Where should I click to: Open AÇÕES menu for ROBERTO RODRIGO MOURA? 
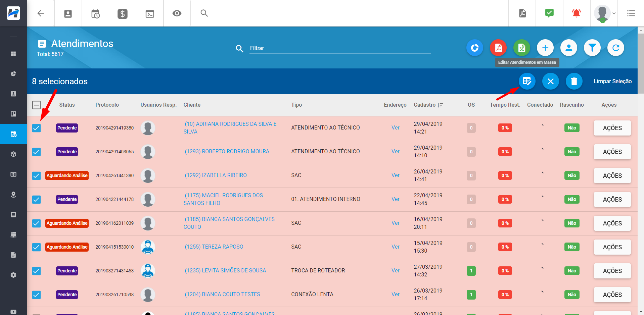point(612,152)
